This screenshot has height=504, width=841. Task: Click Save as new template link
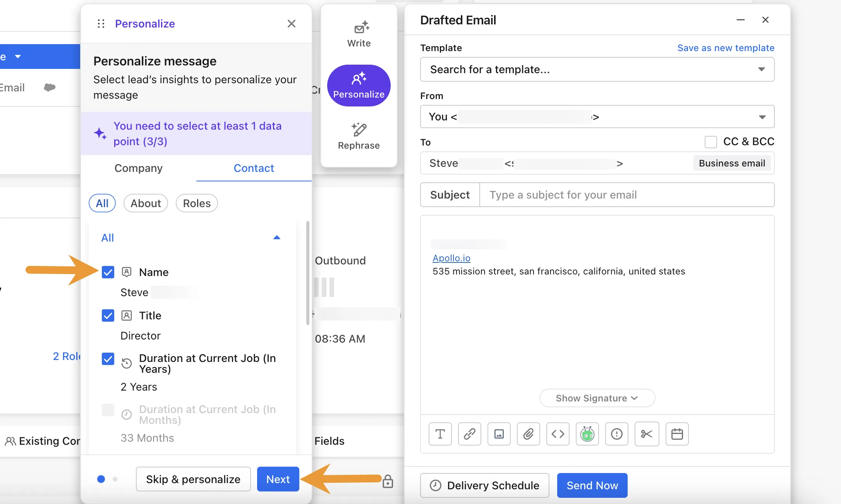[x=726, y=48]
